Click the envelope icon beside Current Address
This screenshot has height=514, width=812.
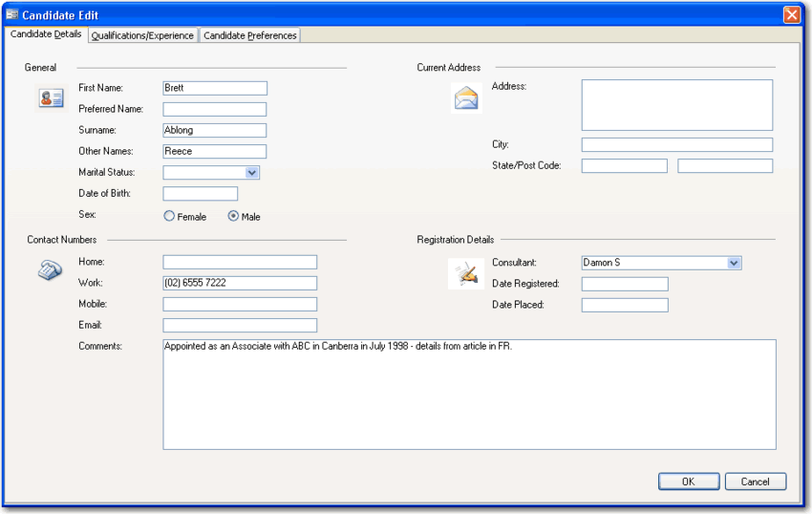coord(465,97)
